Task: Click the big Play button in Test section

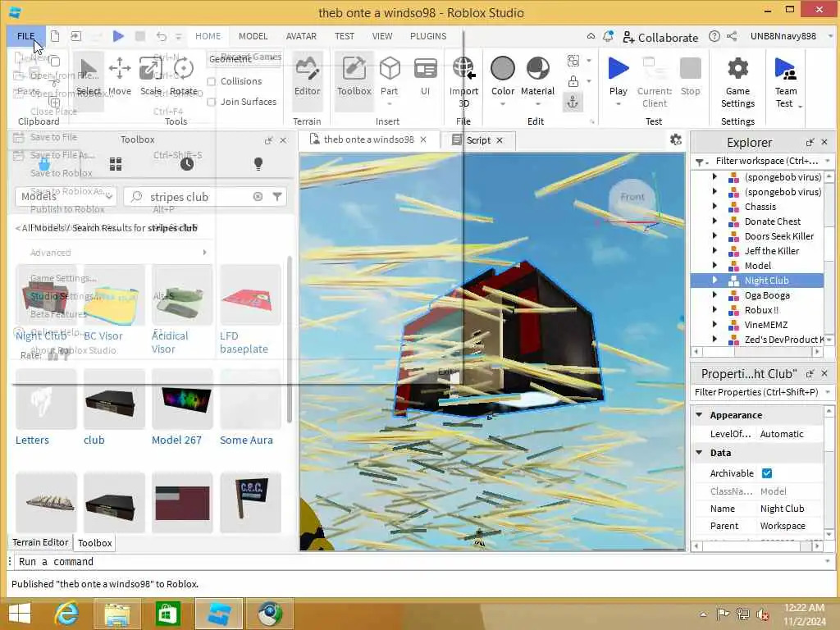Action: [x=619, y=76]
